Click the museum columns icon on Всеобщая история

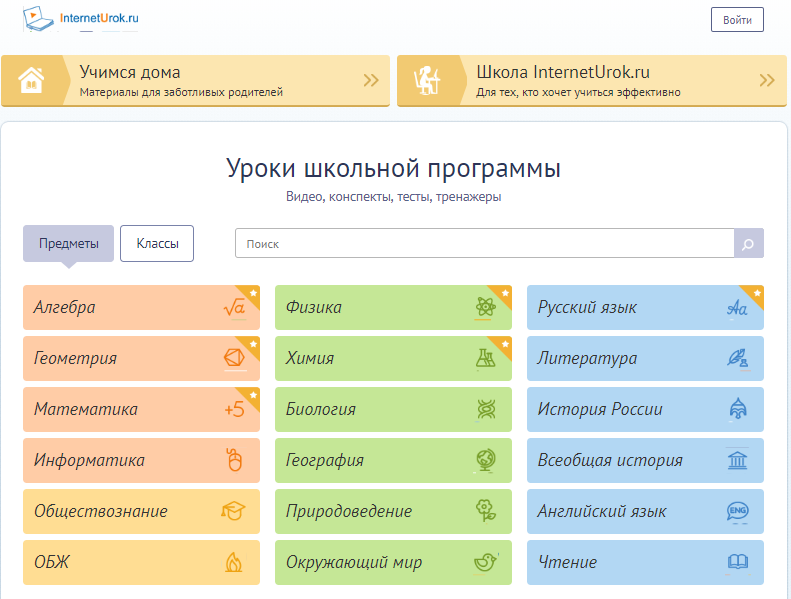coord(738,460)
